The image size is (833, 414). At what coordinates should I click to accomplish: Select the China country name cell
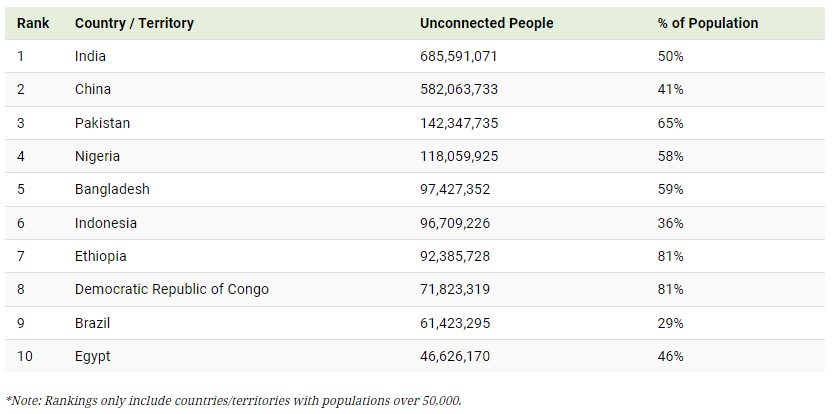pos(93,89)
